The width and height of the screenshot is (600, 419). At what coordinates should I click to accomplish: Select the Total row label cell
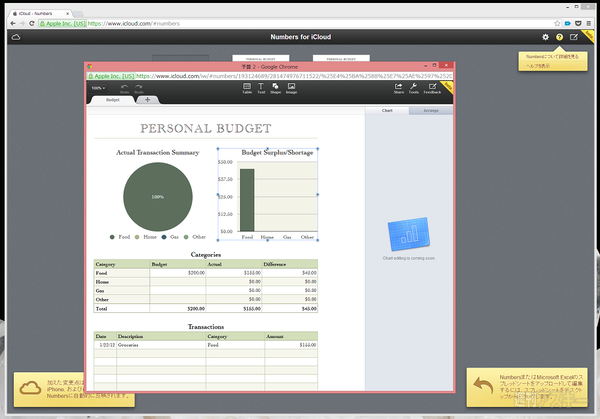coord(122,308)
